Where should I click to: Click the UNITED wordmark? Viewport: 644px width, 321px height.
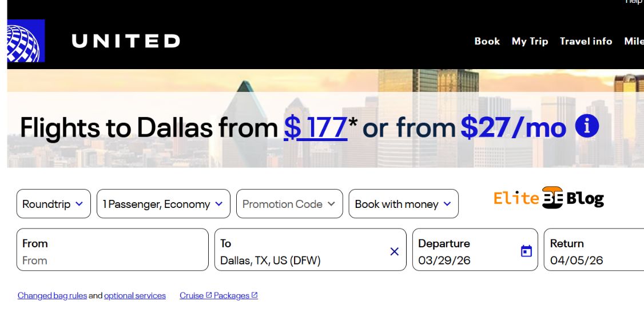[x=126, y=41]
